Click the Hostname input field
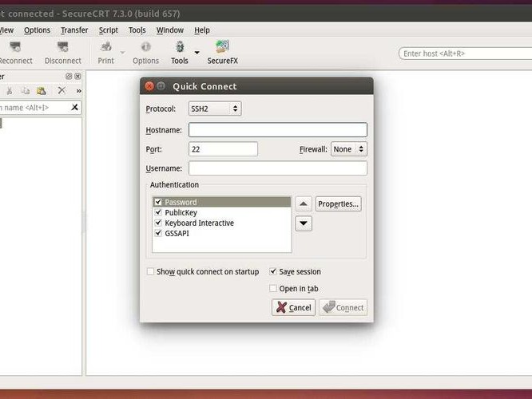532x399 pixels. [x=278, y=130]
